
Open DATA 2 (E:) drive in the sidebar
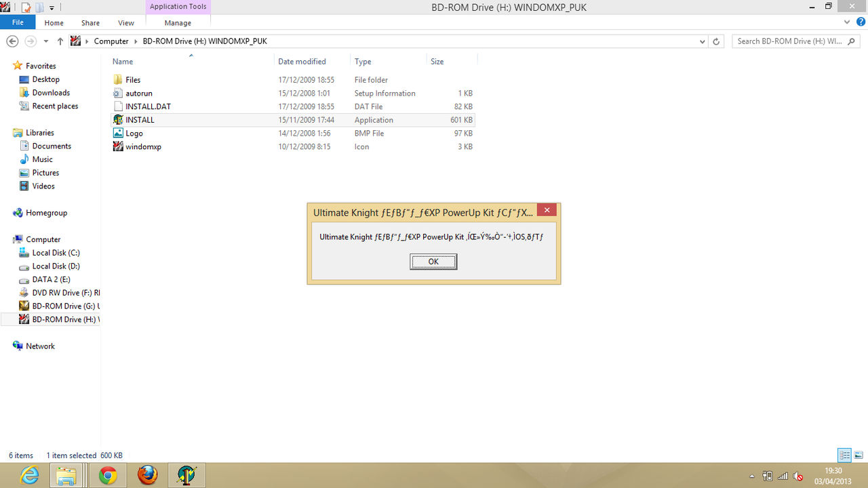click(51, 279)
